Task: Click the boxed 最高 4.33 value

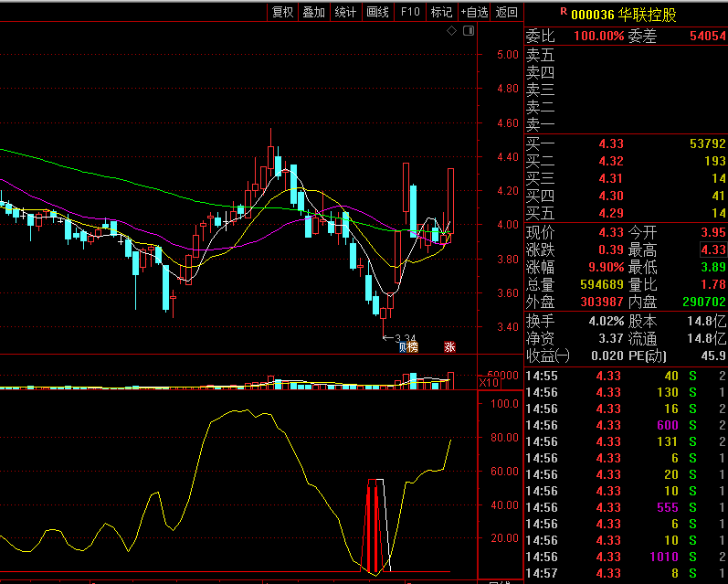Action: (x=713, y=250)
